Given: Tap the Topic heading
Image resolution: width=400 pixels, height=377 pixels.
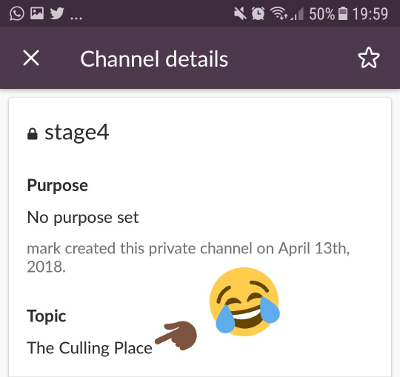Looking at the screenshot, I should tap(46, 316).
